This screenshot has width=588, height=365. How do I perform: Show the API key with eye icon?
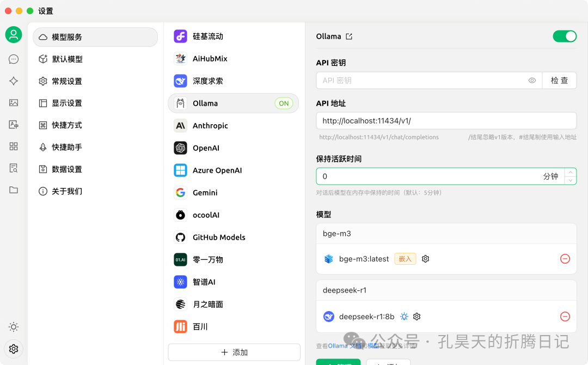click(532, 80)
